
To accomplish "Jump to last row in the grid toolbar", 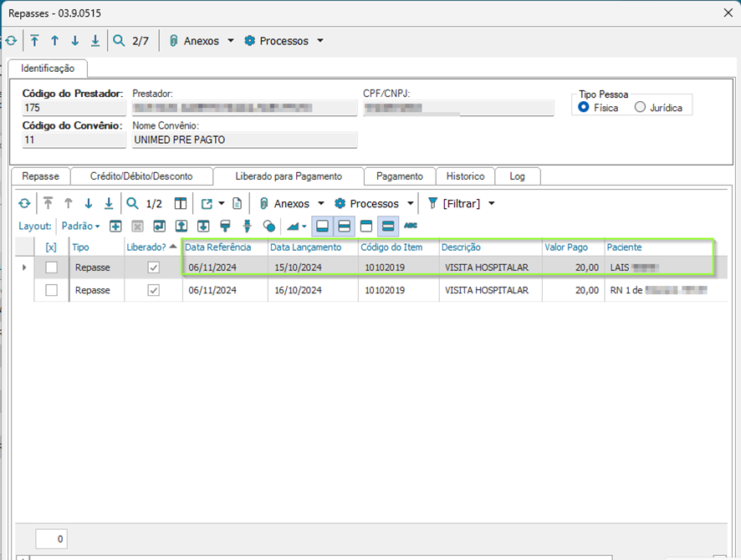I will pyautogui.click(x=109, y=203).
